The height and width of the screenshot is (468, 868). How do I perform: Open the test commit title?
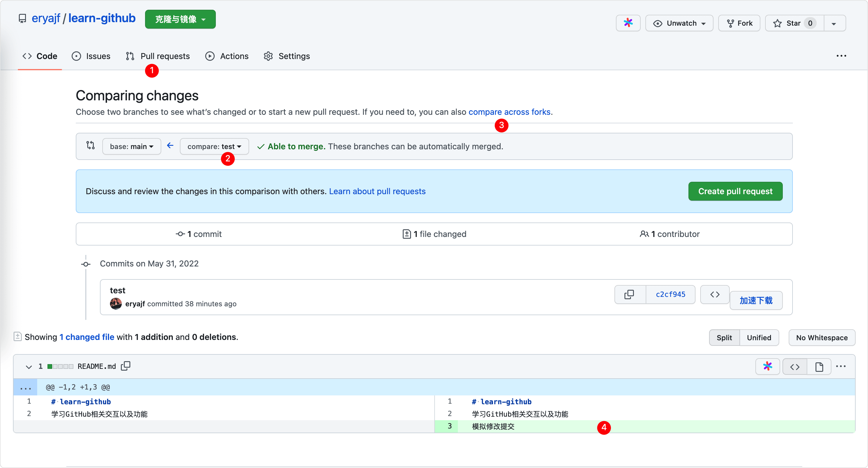pyautogui.click(x=118, y=290)
